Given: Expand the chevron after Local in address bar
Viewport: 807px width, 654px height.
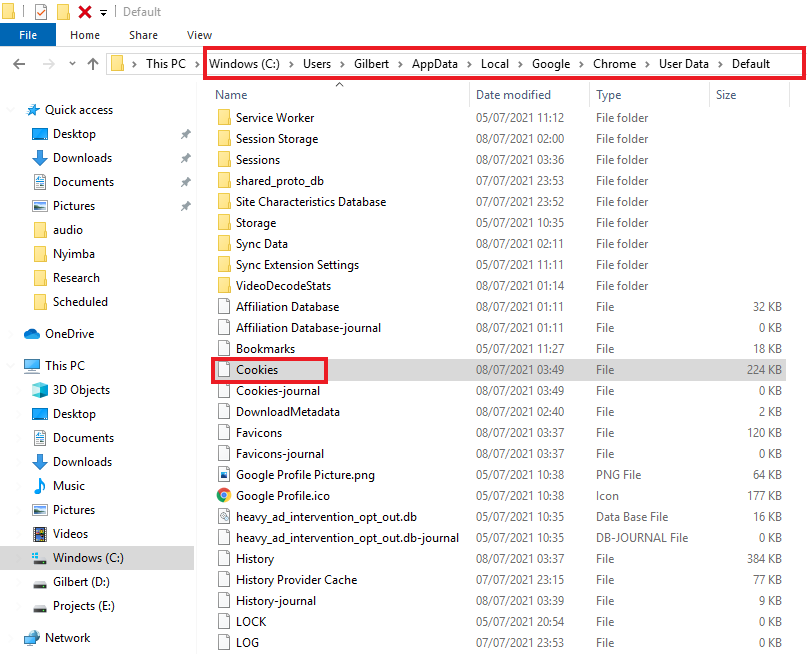Looking at the screenshot, I should 520,64.
